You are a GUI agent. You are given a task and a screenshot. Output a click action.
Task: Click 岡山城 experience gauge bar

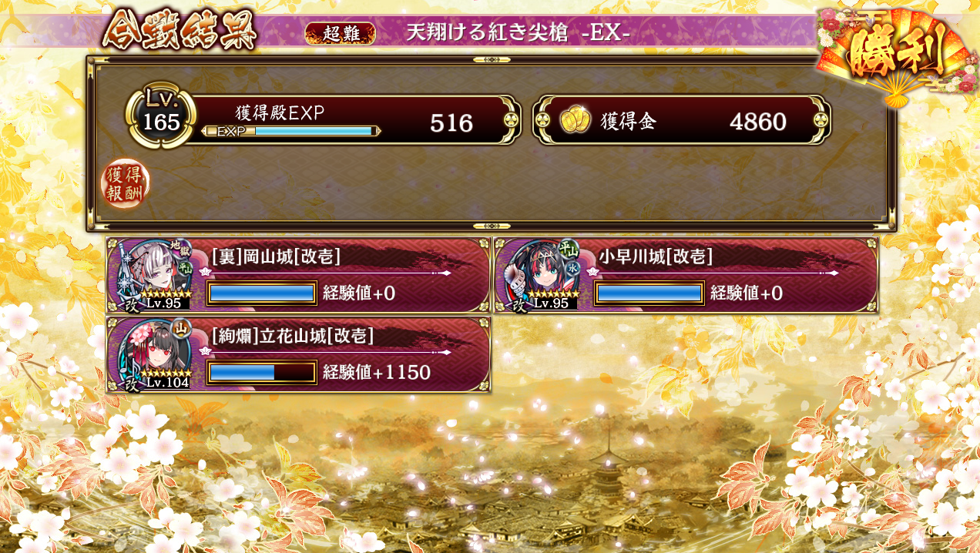point(262,293)
